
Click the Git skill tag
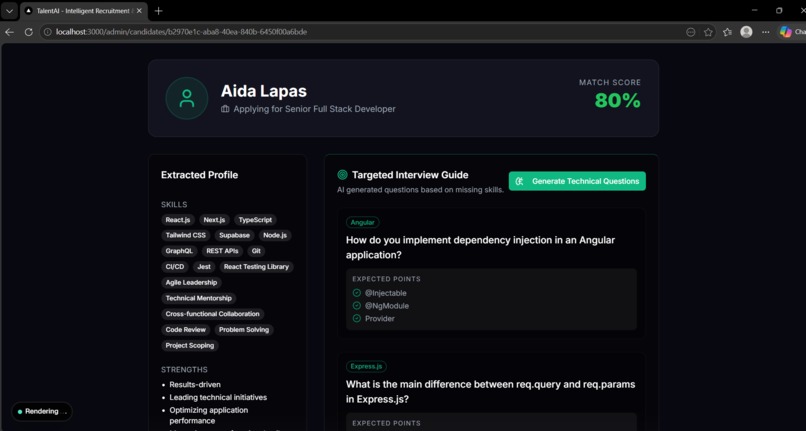256,251
